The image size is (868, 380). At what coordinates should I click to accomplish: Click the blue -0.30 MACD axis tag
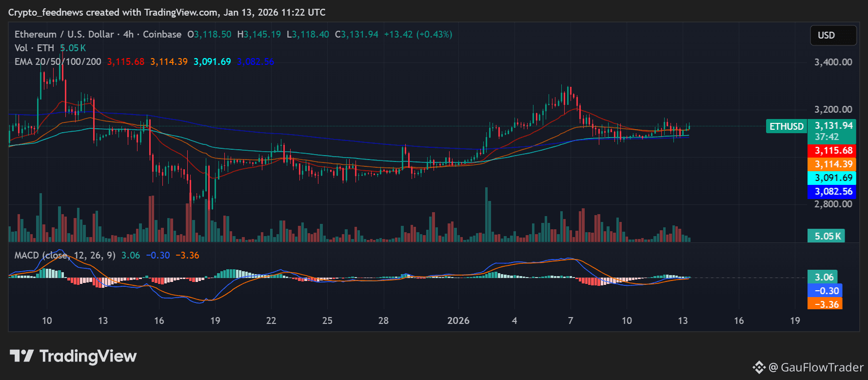[x=826, y=291]
